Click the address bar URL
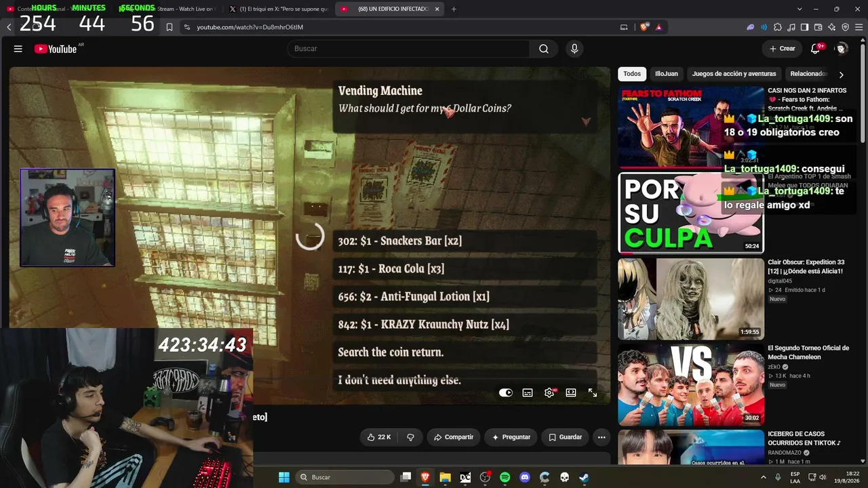868x488 pixels. [x=250, y=27]
